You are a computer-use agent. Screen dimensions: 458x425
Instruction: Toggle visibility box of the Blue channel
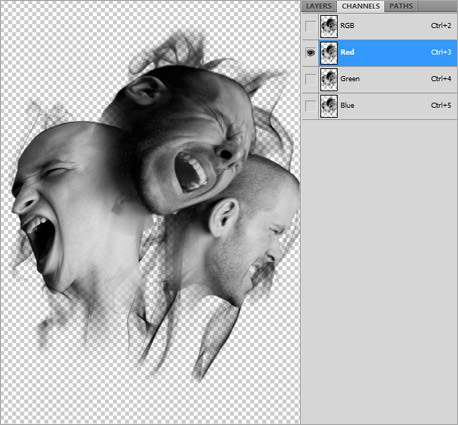(310, 106)
